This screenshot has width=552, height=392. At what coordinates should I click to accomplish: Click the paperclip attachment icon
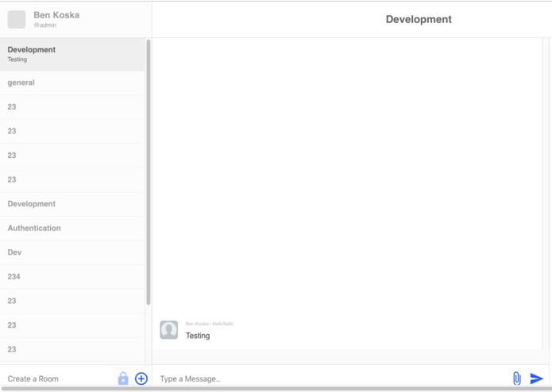pos(516,379)
